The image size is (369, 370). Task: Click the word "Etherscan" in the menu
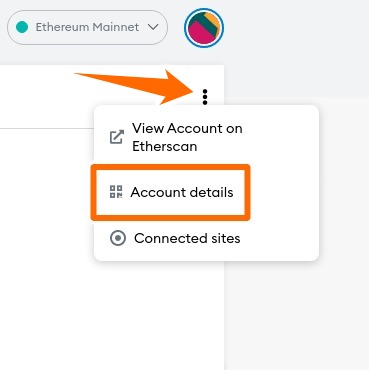coord(164,146)
